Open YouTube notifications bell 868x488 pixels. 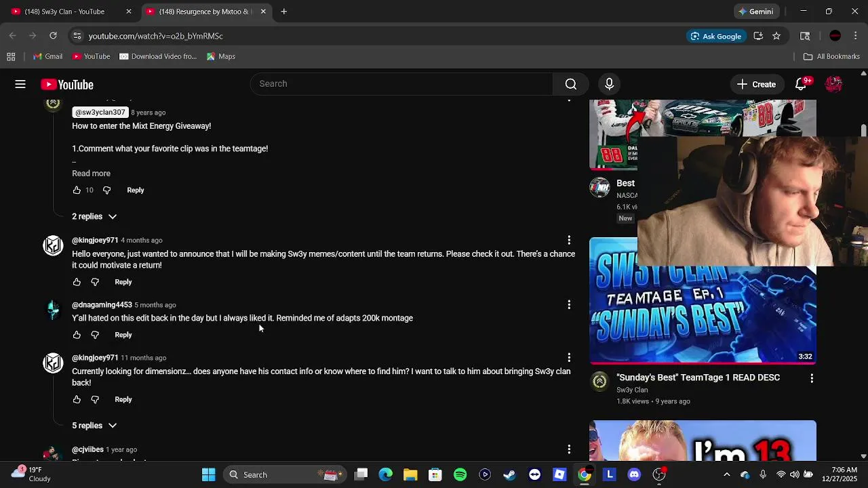802,84
